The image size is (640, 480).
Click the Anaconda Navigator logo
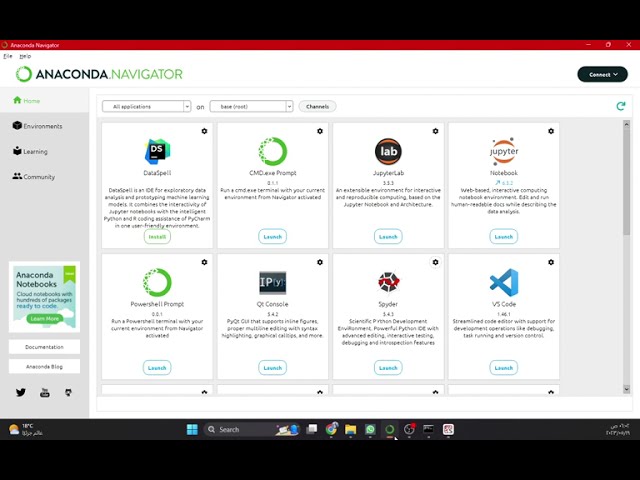point(99,74)
